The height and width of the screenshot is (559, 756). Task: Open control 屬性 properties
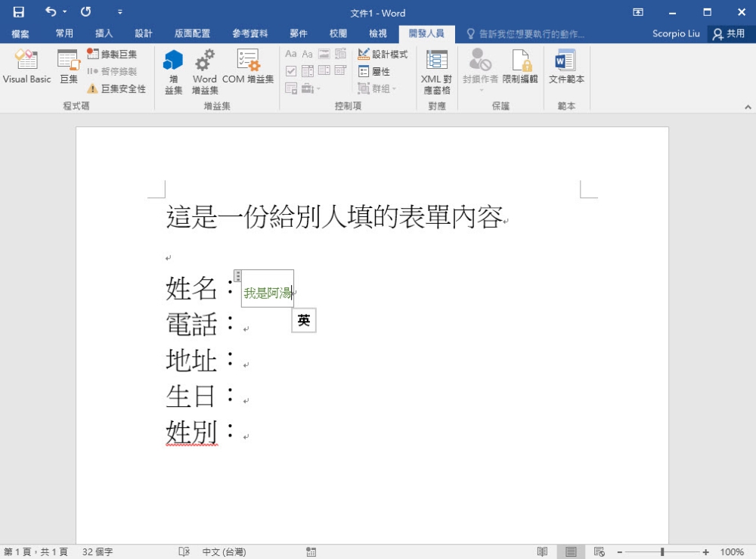[374, 71]
